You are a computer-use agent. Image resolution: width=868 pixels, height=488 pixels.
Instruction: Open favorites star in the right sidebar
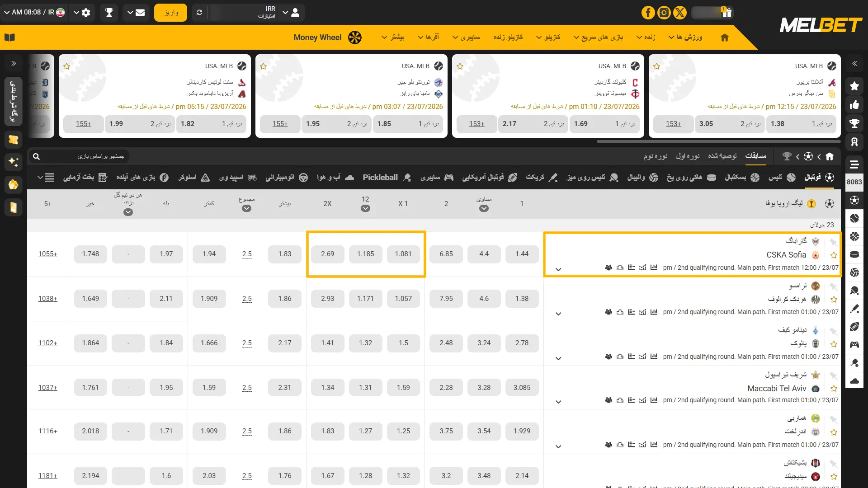(854, 86)
